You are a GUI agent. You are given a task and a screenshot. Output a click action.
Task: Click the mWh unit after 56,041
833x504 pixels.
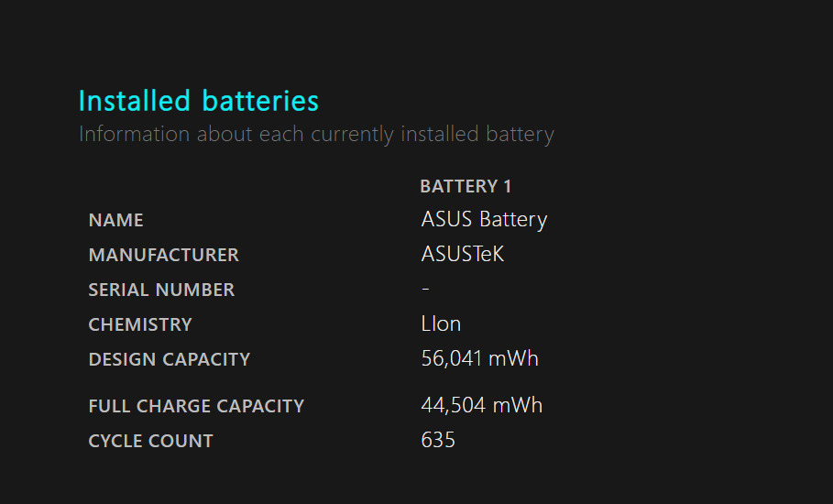[513, 359]
